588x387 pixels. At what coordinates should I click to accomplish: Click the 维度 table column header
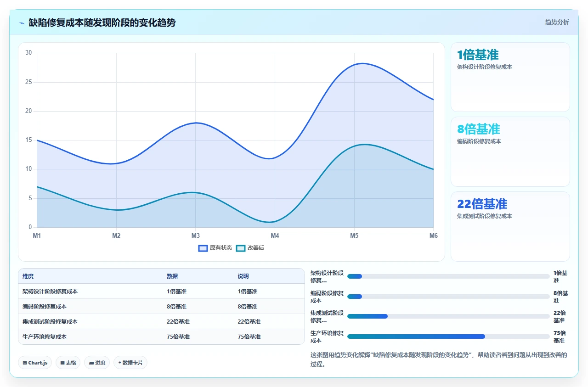coord(28,276)
